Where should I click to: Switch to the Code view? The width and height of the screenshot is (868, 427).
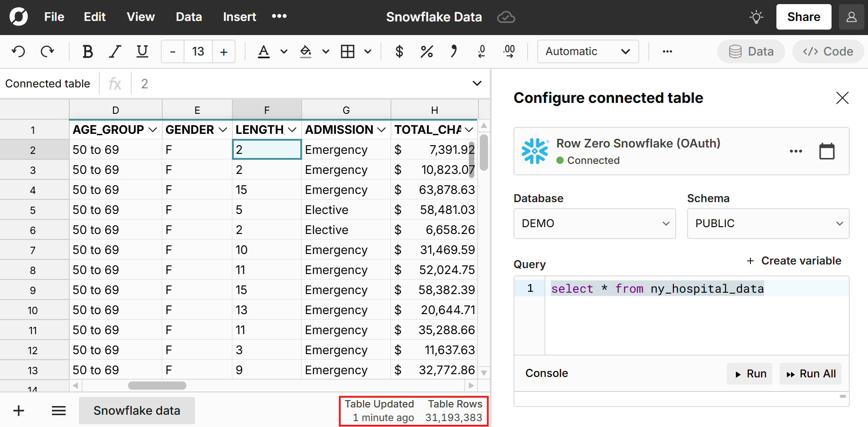pos(827,51)
